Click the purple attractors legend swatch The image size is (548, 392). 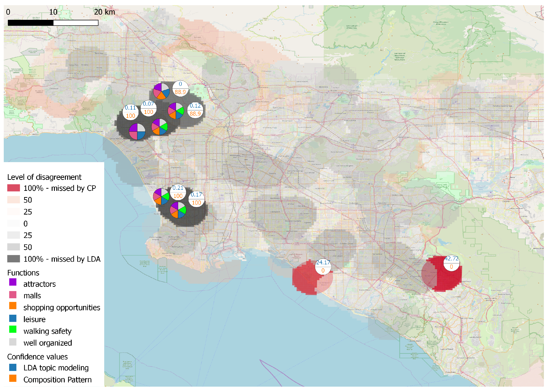(x=13, y=282)
